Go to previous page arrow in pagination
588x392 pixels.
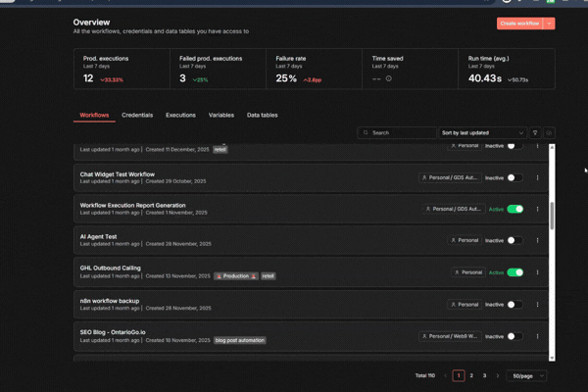click(446, 375)
